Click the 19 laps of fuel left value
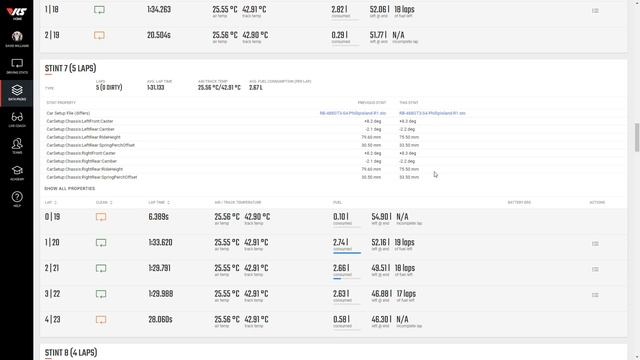 (x=404, y=242)
